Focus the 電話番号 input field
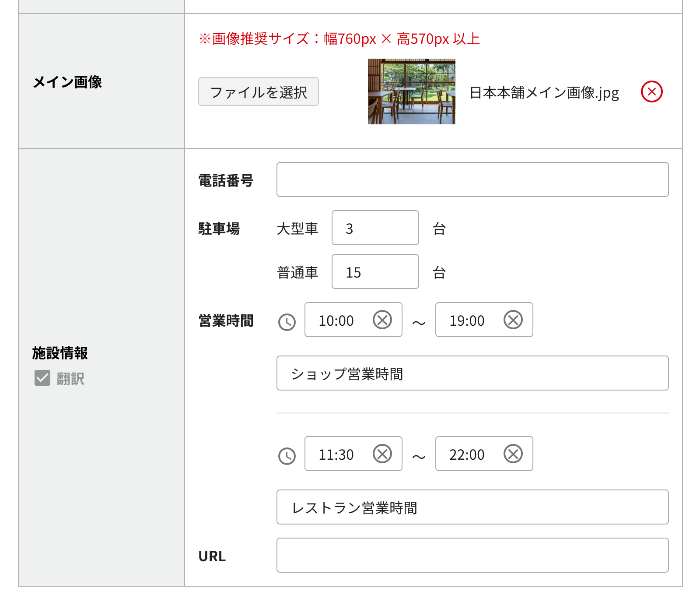 click(x=472, y=180)
